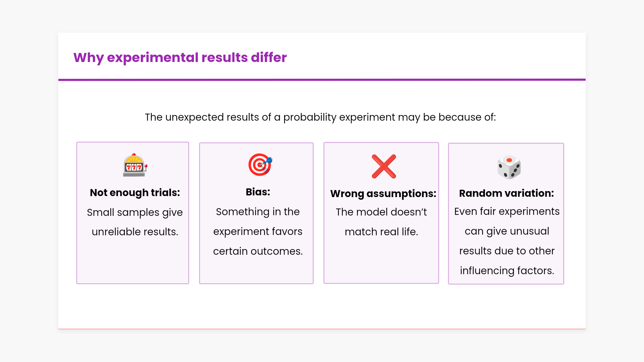Click the "Even fair experiments can give unusual" text
The height and width of the screenshot is (362, 644).
[507, 221]
